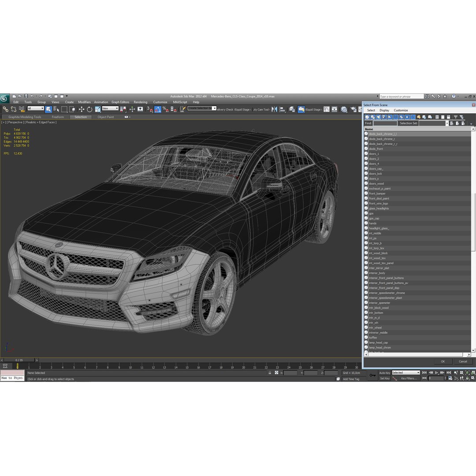Open Select by Name tool
The width and height of the screenshot is (476, 476).
point(56,109)
